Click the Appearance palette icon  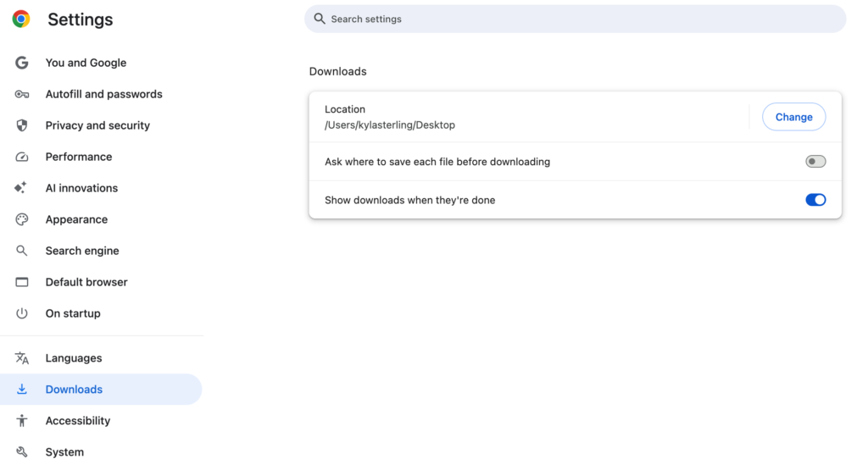point(21,219)
